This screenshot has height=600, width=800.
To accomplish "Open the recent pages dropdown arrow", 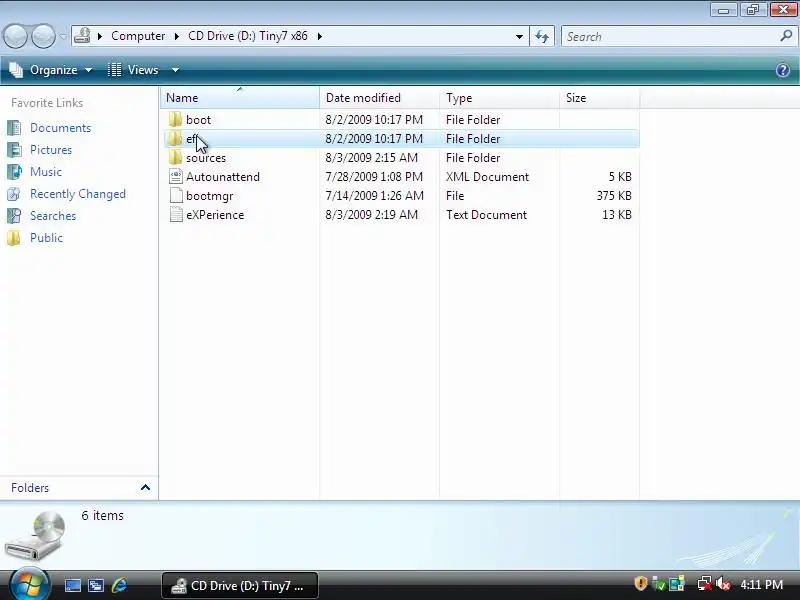I will point(63,36).
